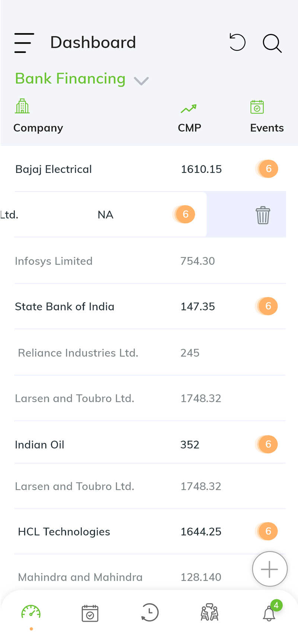Tap the plus add floating button
The image size is (298, 644).
pos(270,569)
